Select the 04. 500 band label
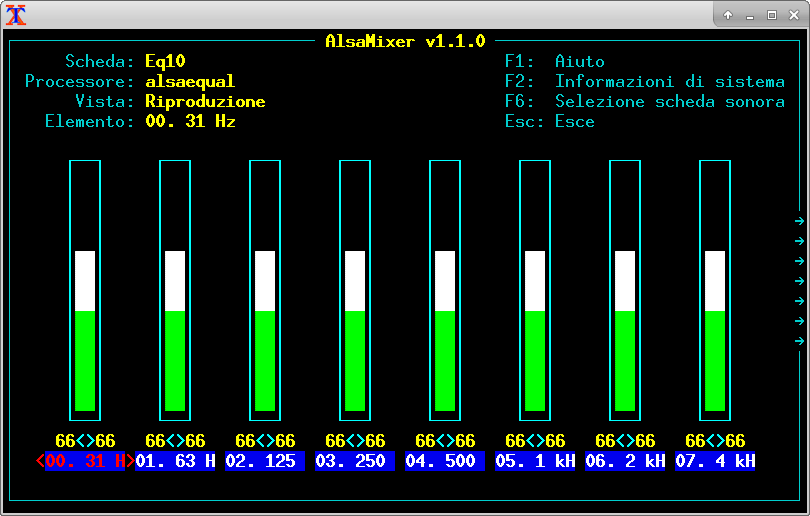This screenshot has width=810, height=516. [445, 461]
